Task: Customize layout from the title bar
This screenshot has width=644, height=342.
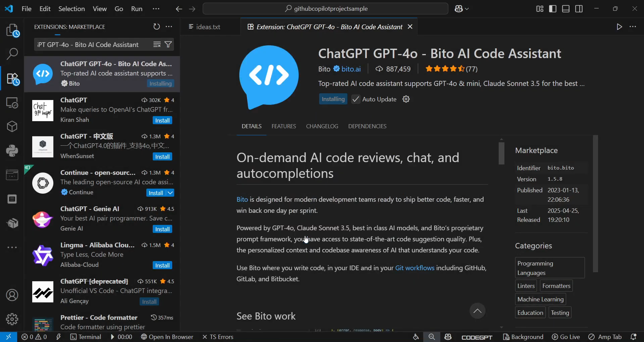Action: pyautogui.click(x=540, y=9)
